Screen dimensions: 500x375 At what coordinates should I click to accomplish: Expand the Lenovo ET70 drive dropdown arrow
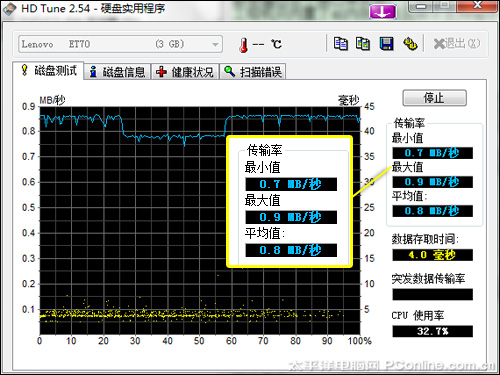(215, 44)
